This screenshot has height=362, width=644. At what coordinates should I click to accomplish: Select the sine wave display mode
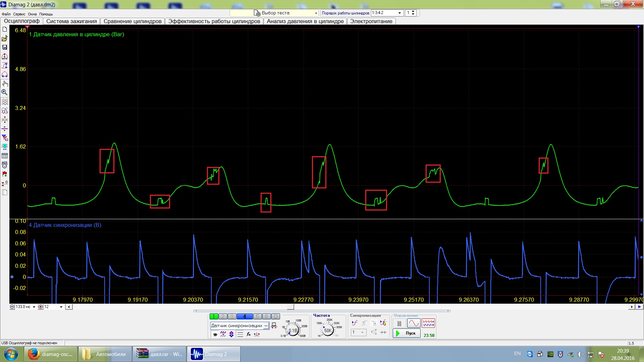[x=414, y=323]
